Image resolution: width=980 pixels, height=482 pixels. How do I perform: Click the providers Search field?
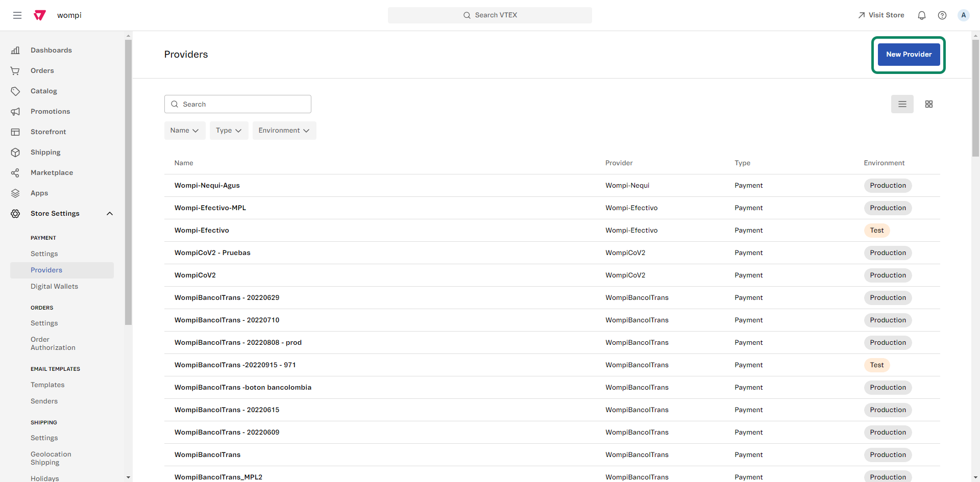(238, 104)
